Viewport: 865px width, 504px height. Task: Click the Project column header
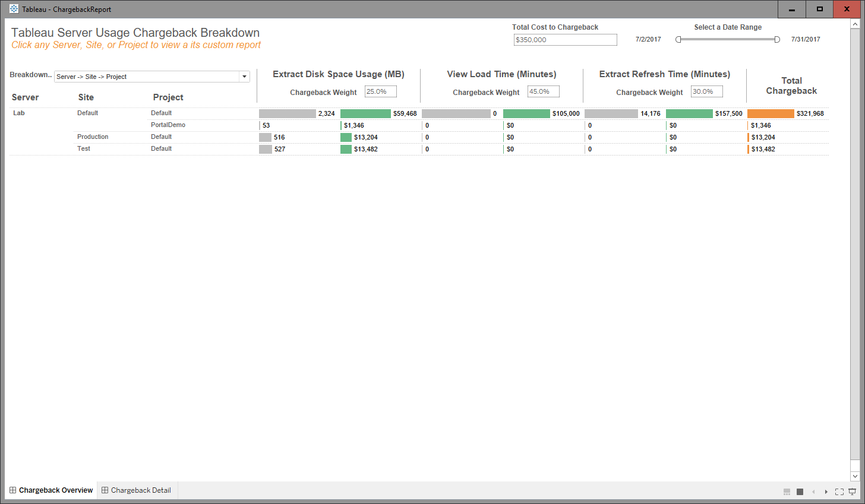[x=168, y=97]
